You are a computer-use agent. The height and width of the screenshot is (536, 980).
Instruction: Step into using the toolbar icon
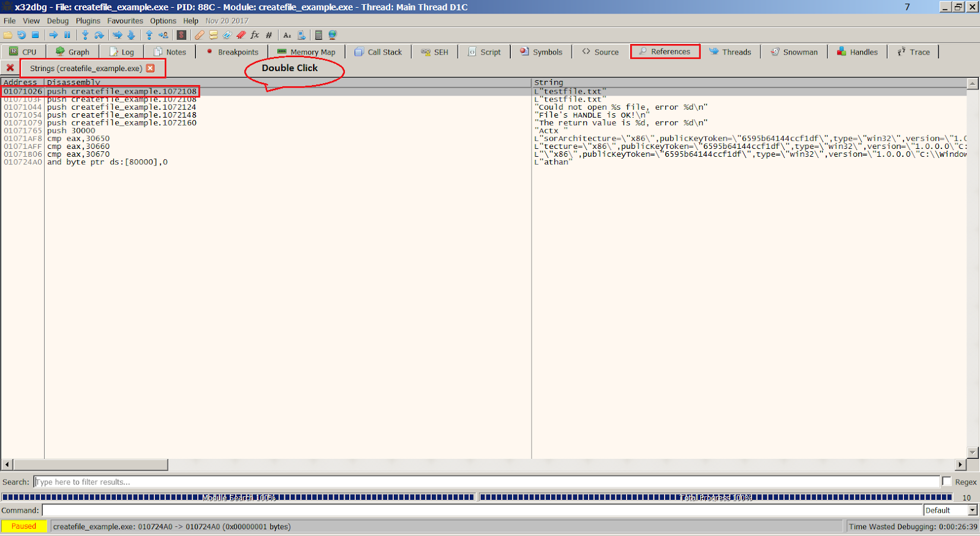85,35
